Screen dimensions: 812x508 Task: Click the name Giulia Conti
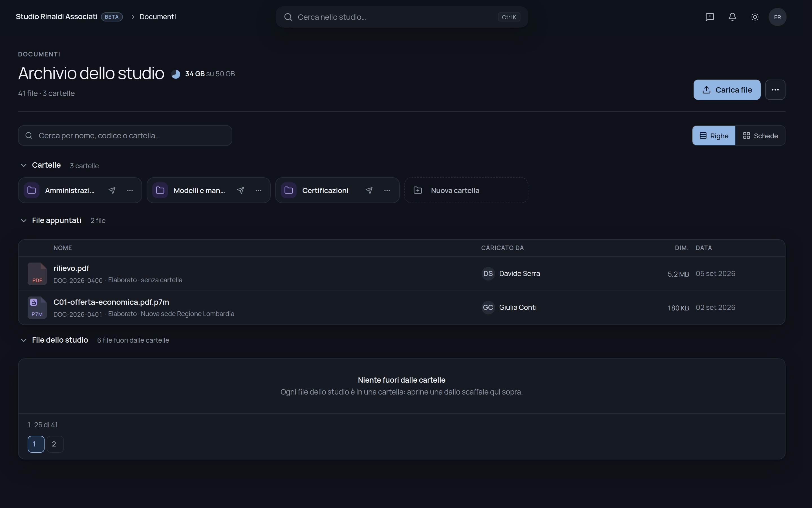click(518, 307)
